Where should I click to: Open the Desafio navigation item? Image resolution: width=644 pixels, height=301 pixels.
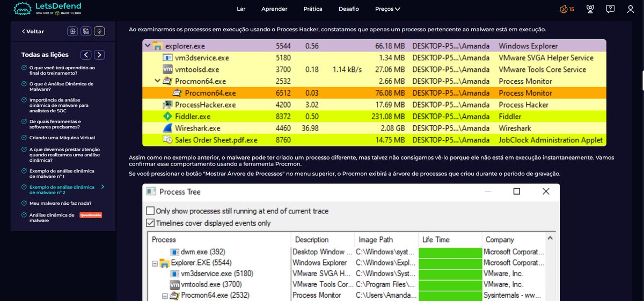click(x=349, y=9)
